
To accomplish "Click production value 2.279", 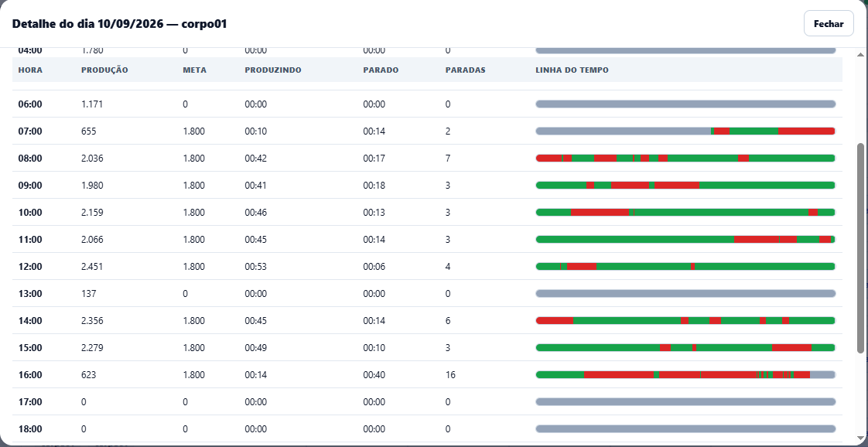I will (92, 348).
